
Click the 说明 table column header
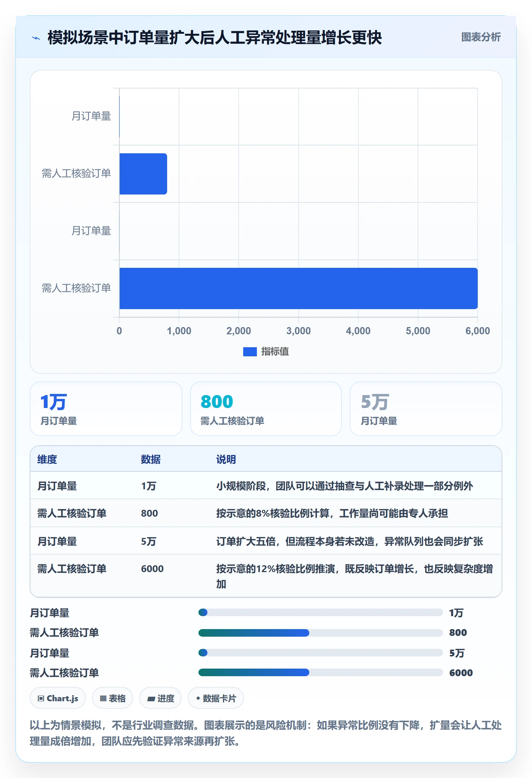[x=226, y=459]
